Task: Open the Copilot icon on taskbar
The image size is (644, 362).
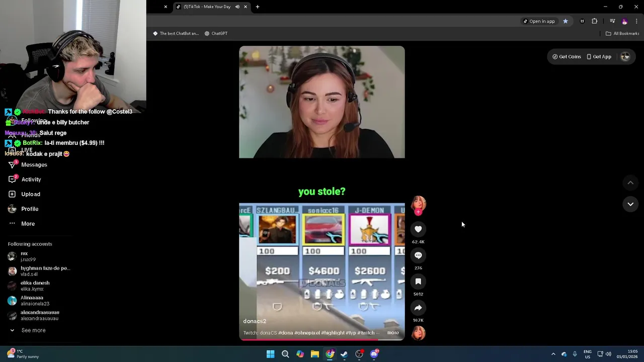Action: pyautogui.click(x=300, y=354)
